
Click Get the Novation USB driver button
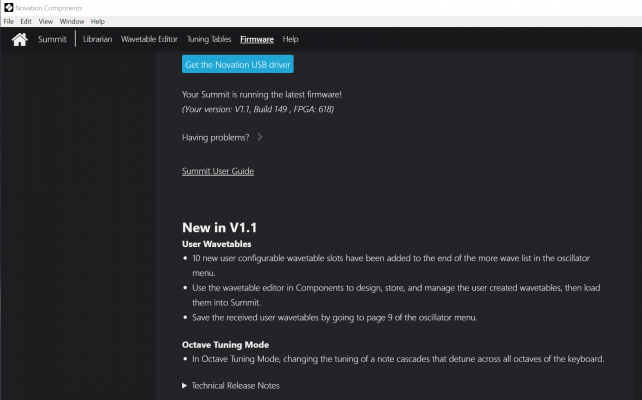click(x=237, y=64)
